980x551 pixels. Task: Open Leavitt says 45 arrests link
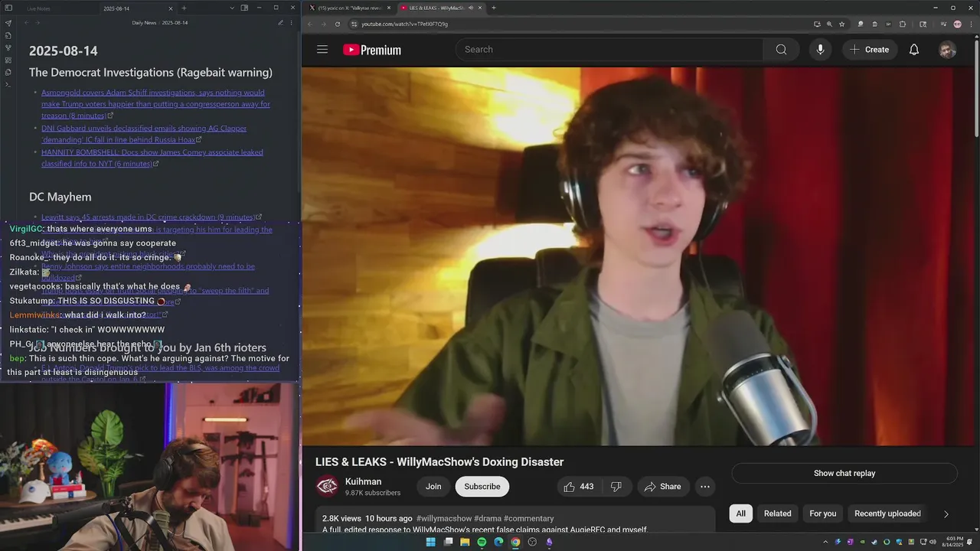(x=149, y=217)
